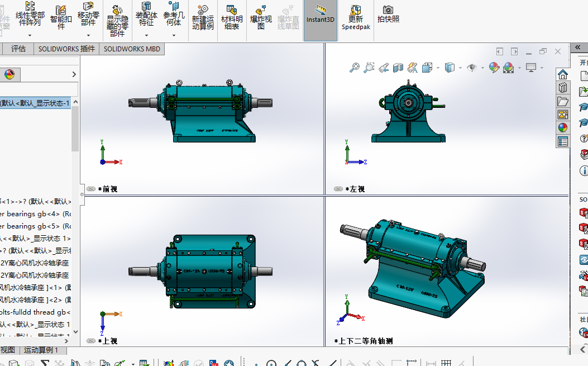The width and height of the screenshot is (588, 366).
Task: Click Update Speedpak (更新 Speedpak)
Action: pyautogui.click(x=356, y=17)
